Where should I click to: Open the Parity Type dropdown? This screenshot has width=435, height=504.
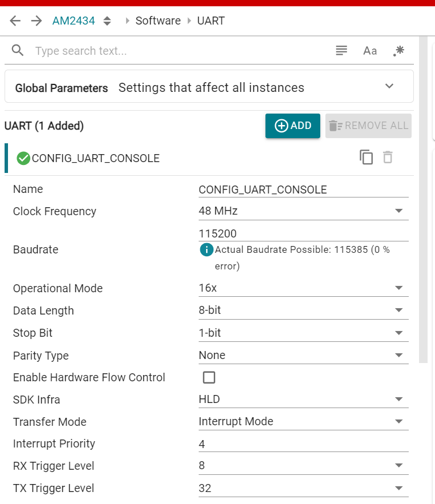(399, 355)
